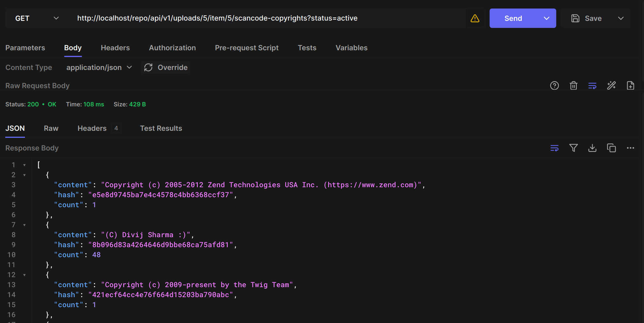Collapse the JSON object at line 12
Viewport: 644px width, 323px height.
24,275
